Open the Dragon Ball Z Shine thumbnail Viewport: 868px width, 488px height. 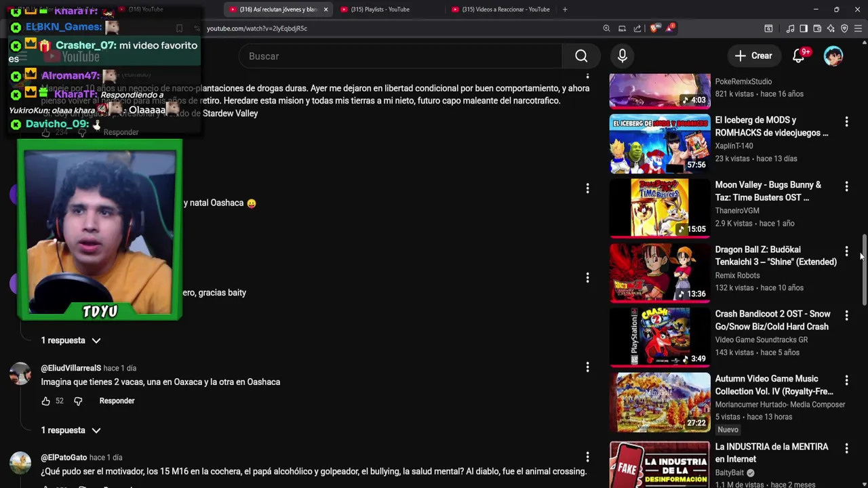click(x=660, y=272)
